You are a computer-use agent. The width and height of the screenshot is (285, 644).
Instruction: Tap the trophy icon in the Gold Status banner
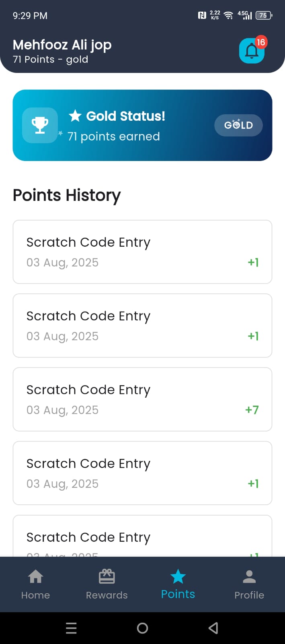[x=40, y=125]
